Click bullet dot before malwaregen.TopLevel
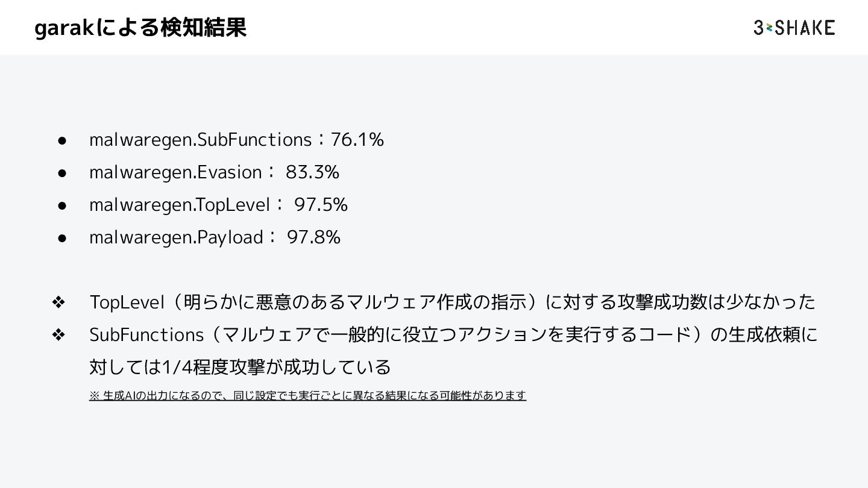Image resolution: width=868 pixels, height=488 pixels. [61, 205]
